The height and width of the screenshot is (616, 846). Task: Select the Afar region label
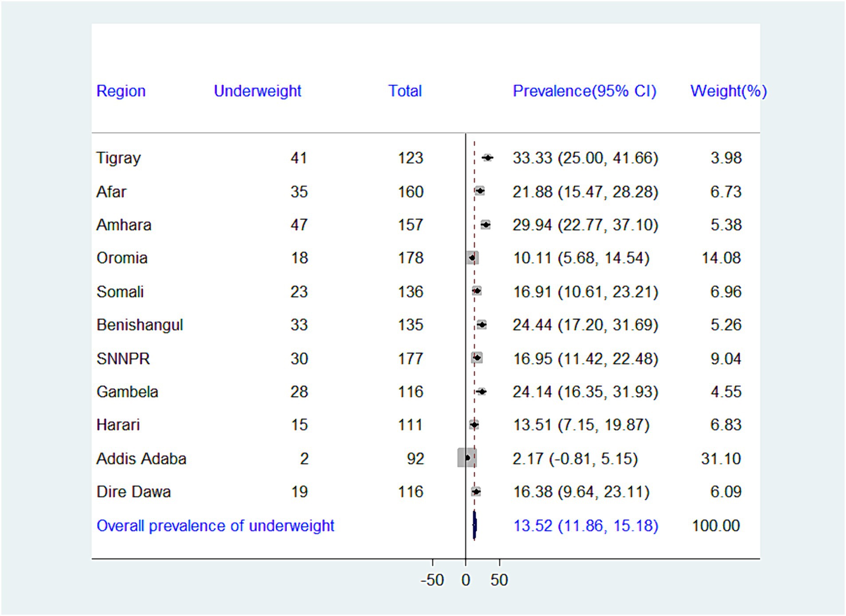(x=111, y=192)
